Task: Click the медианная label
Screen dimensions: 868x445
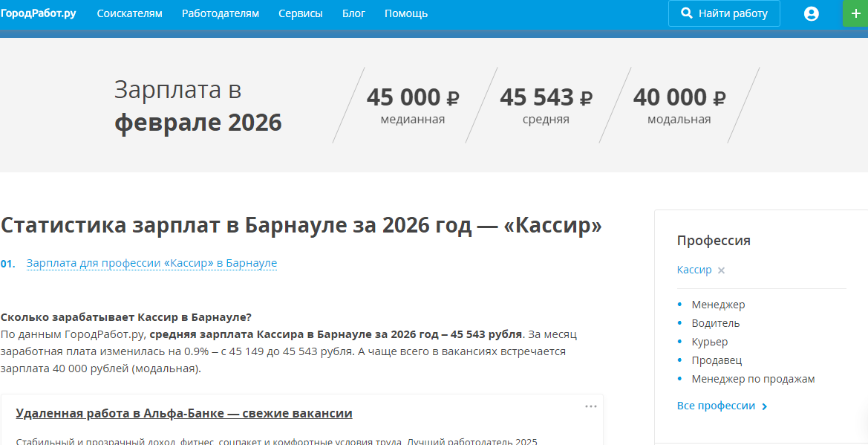Action: tap(412, 120)
